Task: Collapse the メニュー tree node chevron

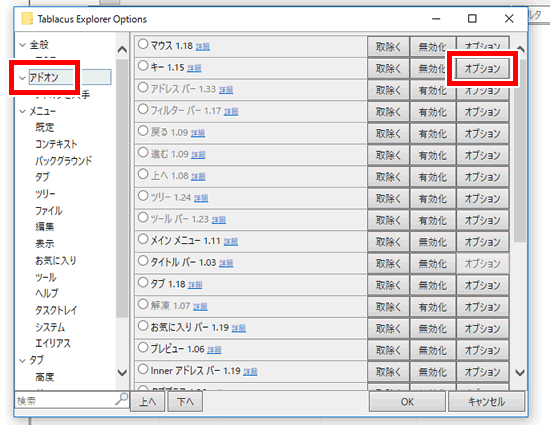Action: pyautogui.click(x=22, y=112)
